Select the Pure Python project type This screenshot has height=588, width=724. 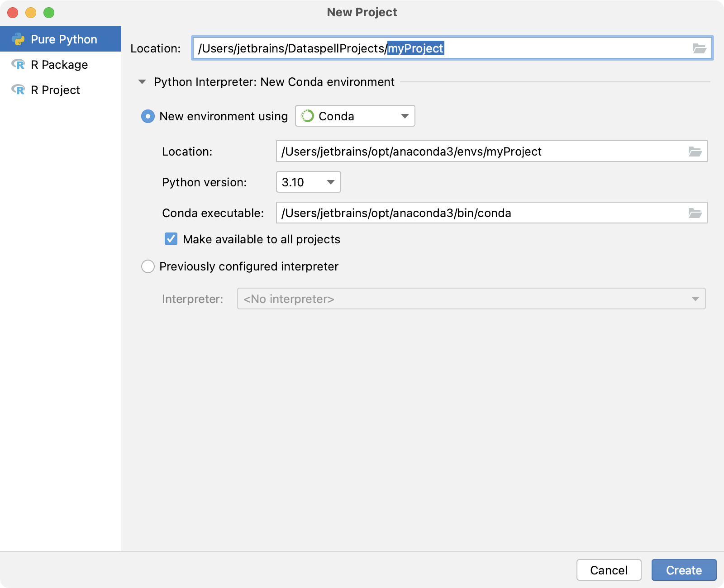61,39
